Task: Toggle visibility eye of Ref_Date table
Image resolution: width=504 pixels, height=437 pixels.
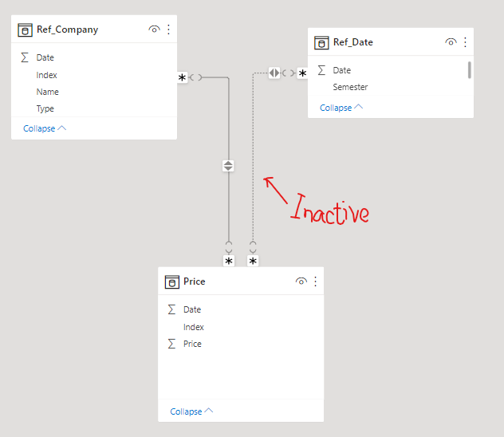Action: tap(451, 41)
